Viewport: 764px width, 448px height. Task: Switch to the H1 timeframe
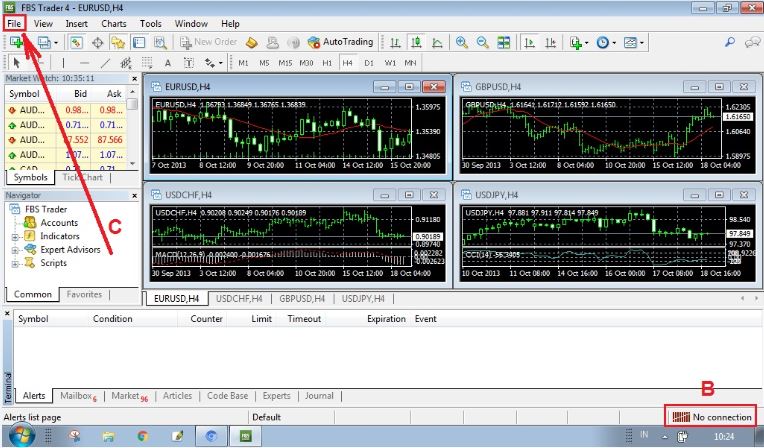click(x=327, y=63)
